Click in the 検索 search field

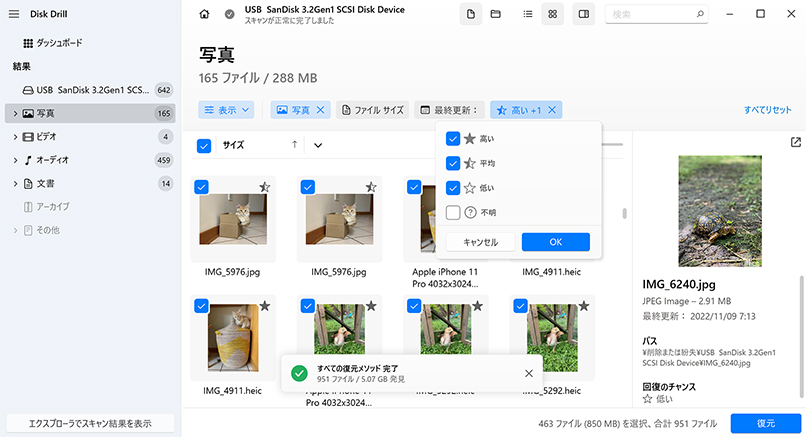click(x=650, y=15)
